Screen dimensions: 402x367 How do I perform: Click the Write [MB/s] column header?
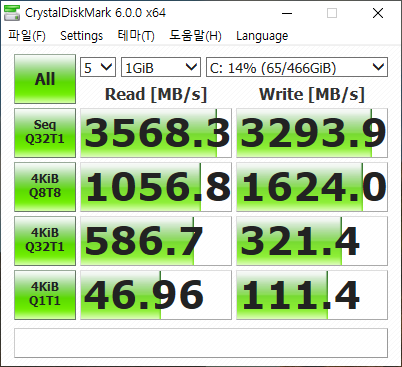click(312, 94)
